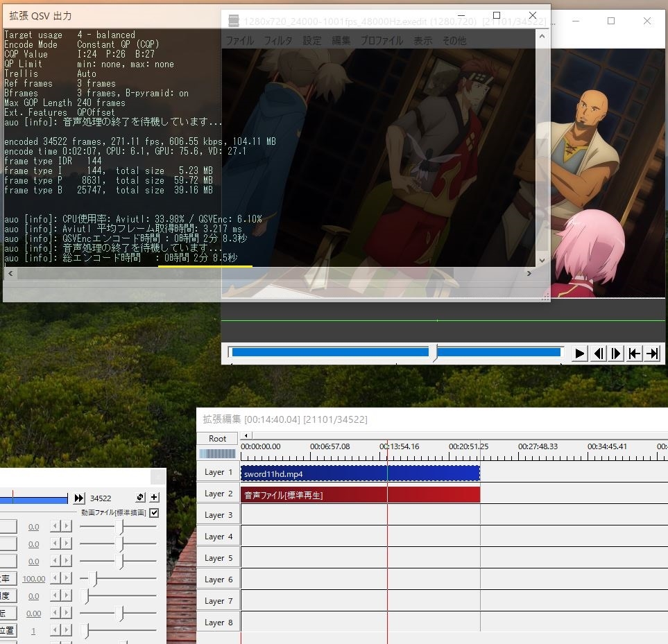Click the 0.00 rotation value field
The image size is (668, 644).
click(x=34, y=613)
